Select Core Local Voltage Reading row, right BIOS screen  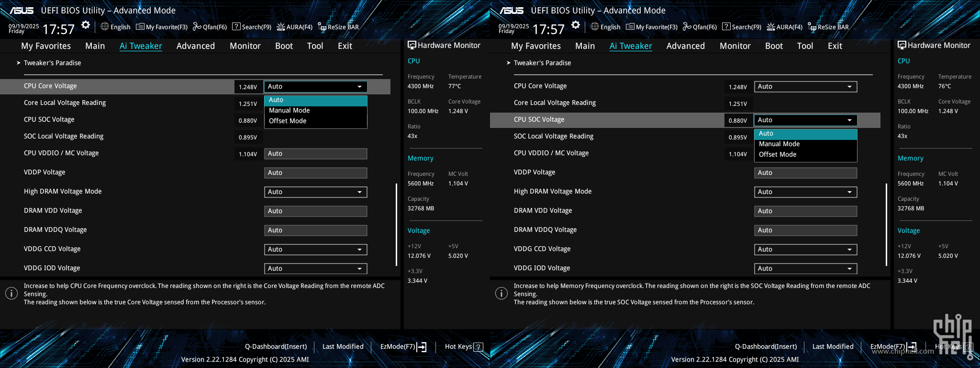tap(685, 103)
